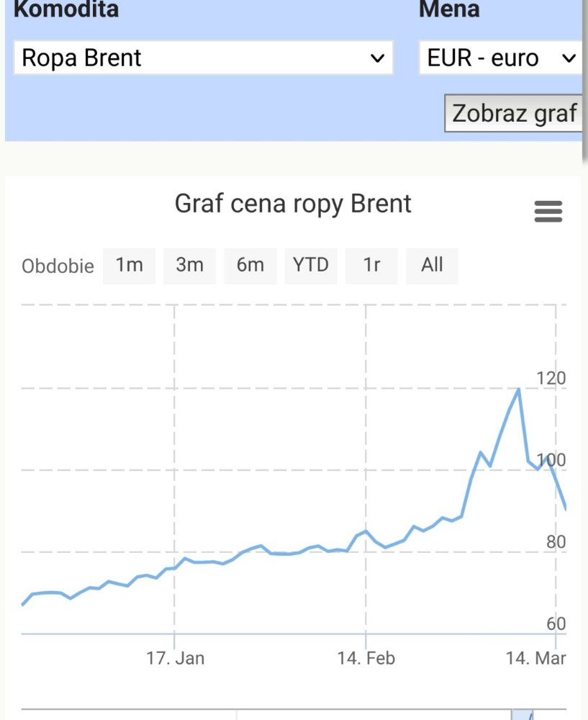The image size is (588, 720).
Task: Select the 1m period range
Action: tap(129, 265)
